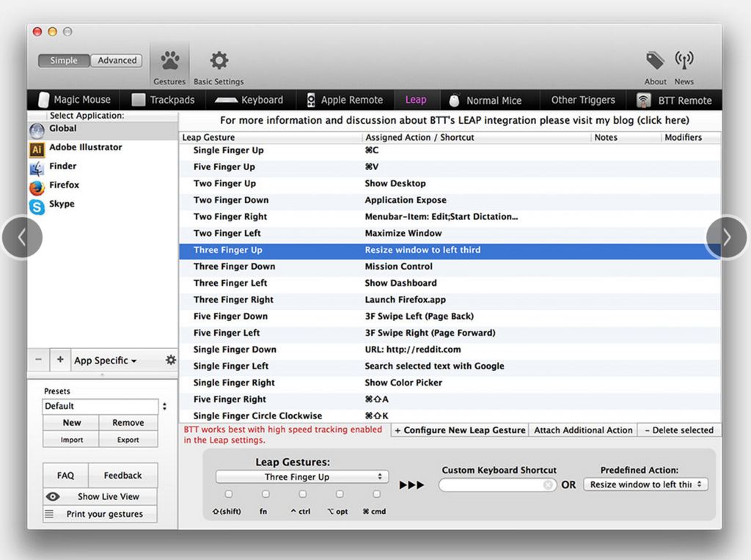Clear the Custom Keyboard Shortcut field

[548, 485]
